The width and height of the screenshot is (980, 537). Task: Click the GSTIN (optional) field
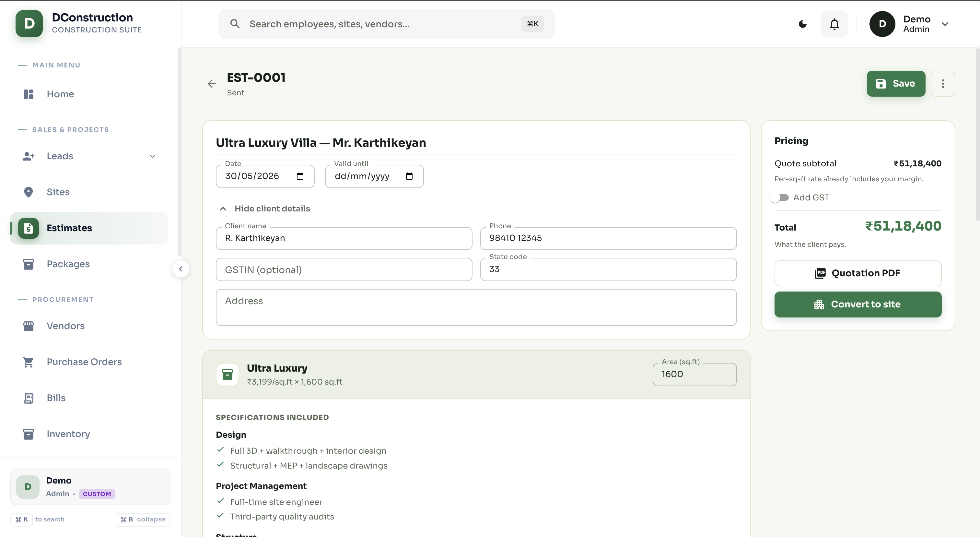tap(344, 270)
